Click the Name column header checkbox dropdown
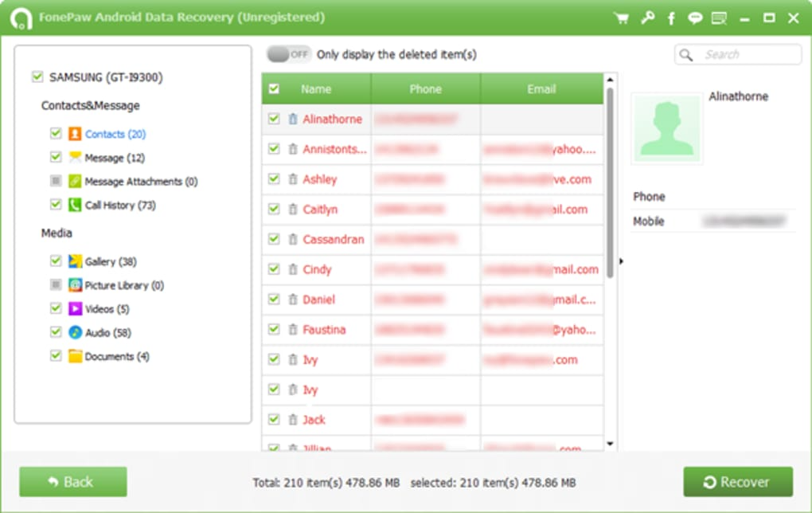The image size is (812, 513). pos(274,88)
